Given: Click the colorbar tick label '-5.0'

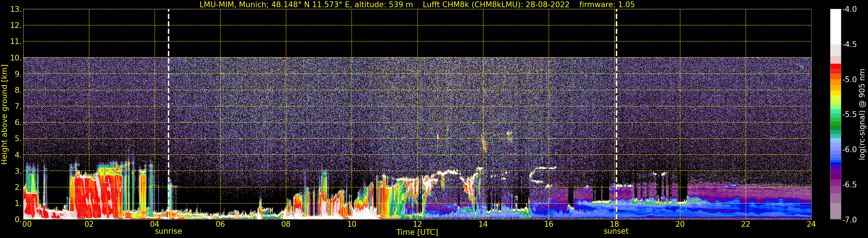Looking at the screenshot, I should 850,80.
